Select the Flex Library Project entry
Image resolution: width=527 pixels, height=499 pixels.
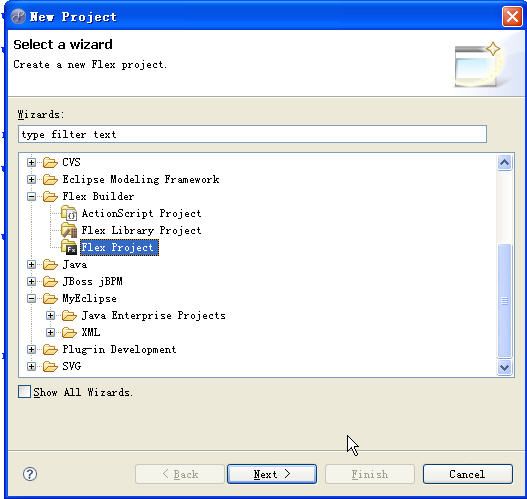(x=141, y=231)
